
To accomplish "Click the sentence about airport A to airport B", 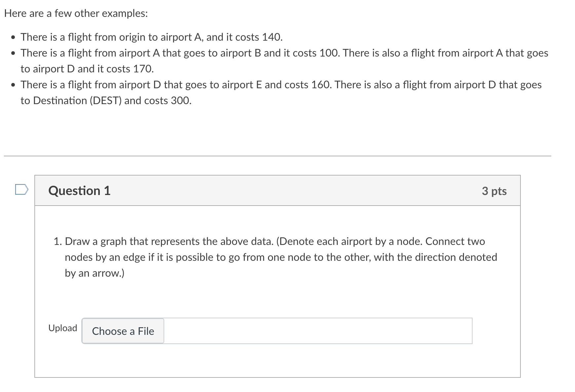I will pos(180,53).
